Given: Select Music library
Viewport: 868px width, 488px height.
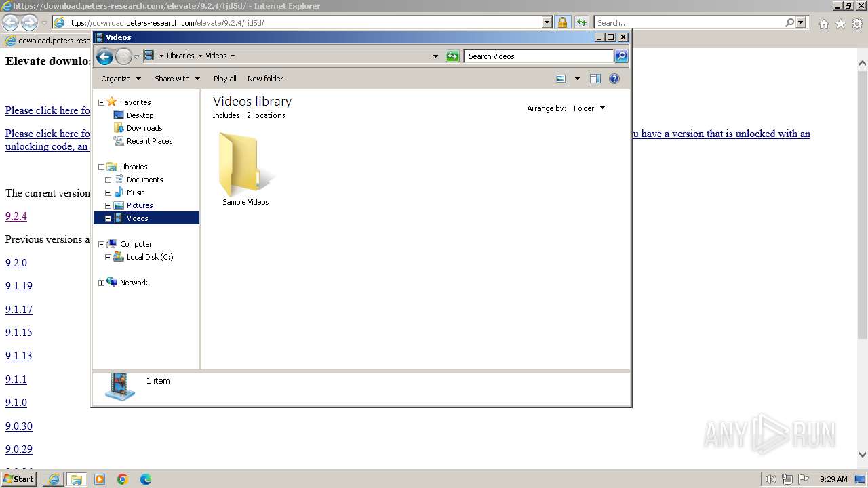Looking at the screenshot, I should click(x=136, y=192).
